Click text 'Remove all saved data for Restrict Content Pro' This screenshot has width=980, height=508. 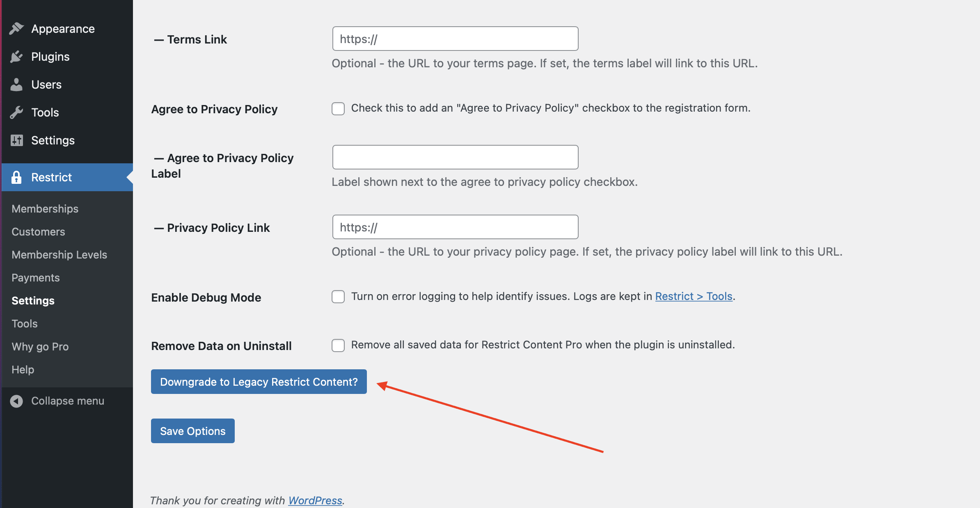click(x=467, y=345)
